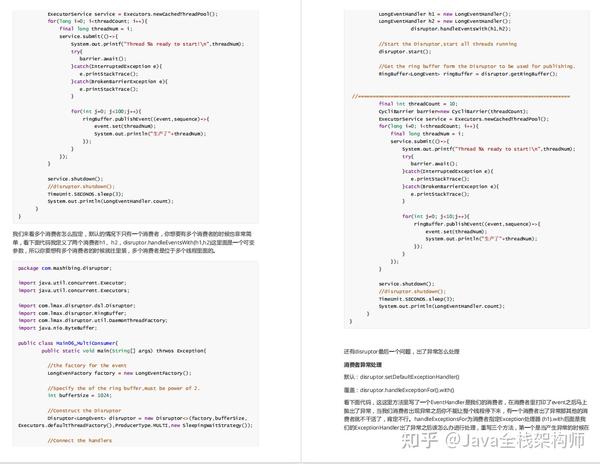Screen dimensions: 600x464
Task: Click 'public class Main06_MultiConsumer{' declaration
Action: tap(68, 343)
